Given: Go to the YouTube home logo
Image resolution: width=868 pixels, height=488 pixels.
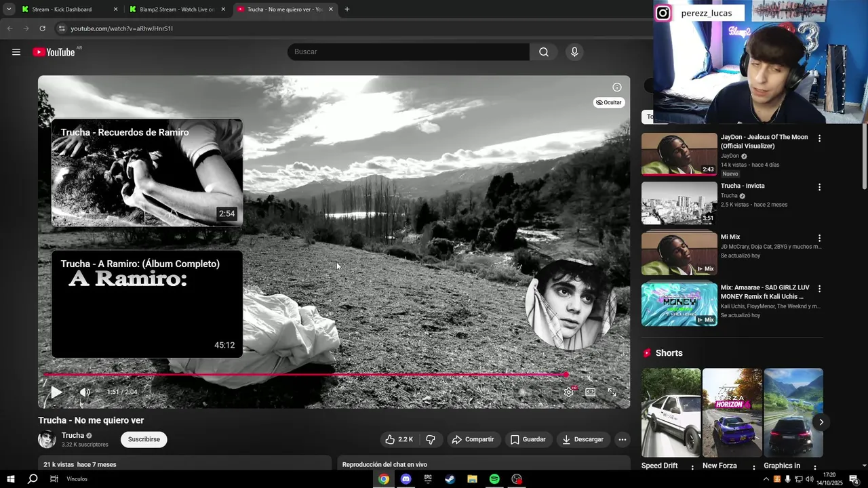Looking at the screenshot, I should (54, 52).
